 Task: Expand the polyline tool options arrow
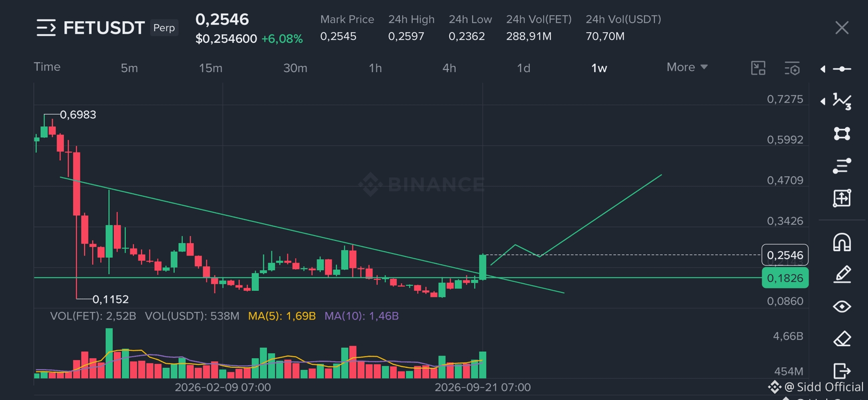coord(823,101)
